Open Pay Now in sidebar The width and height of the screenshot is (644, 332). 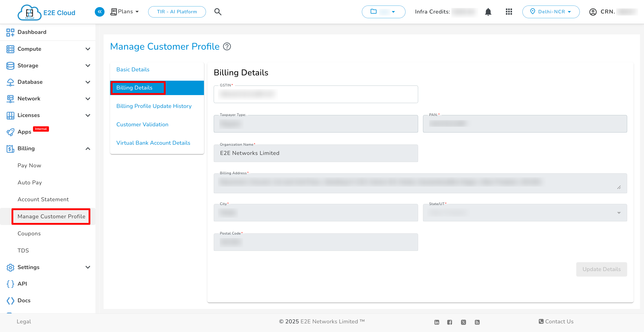[29, 166]
